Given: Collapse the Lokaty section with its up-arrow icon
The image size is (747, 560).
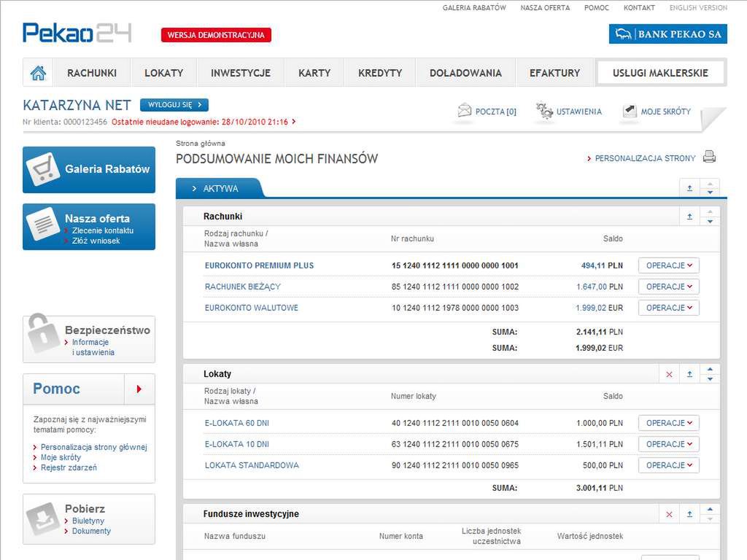Looking at the screenshot, I should tap(689, 374).
